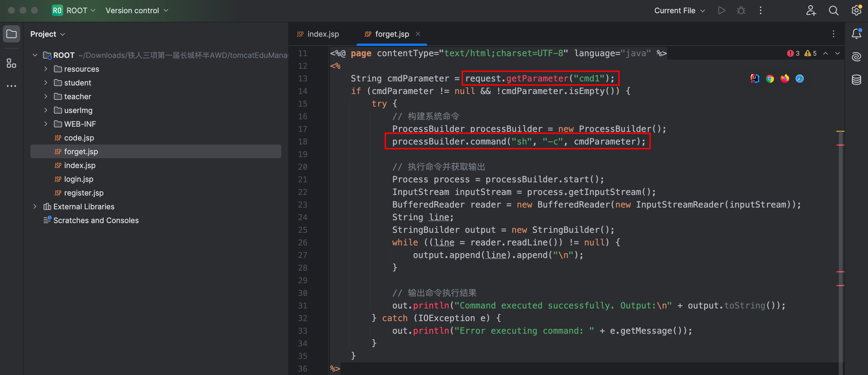Open the Version control dropdown
The height and width of the screenshot is (375, 868).
(136, 10)
